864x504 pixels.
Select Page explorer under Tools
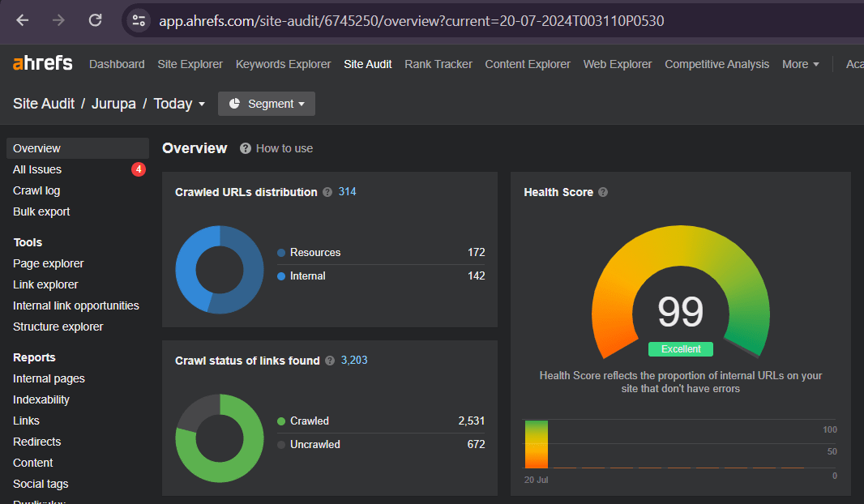(49, 263)
